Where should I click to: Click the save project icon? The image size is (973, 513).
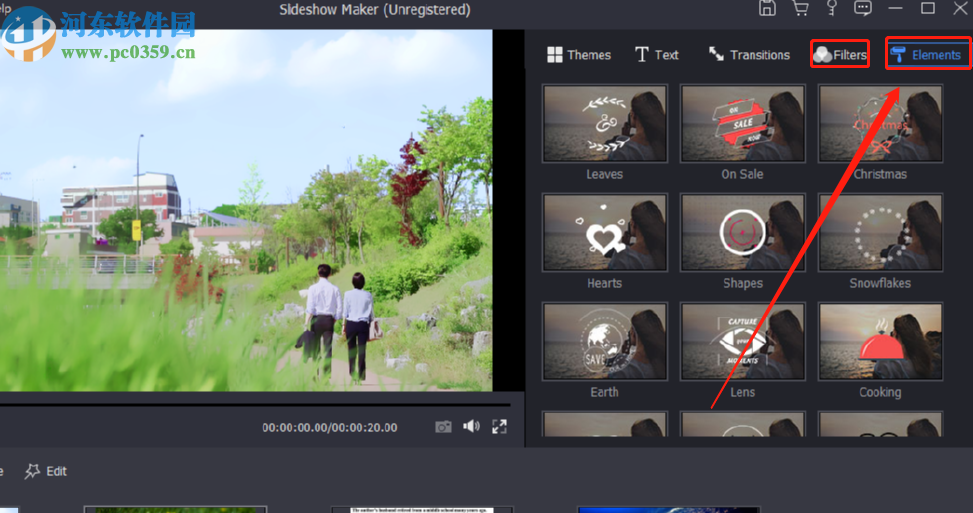767,8
